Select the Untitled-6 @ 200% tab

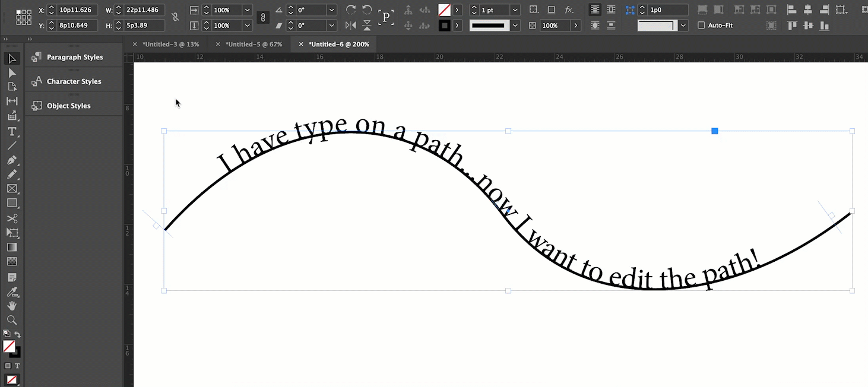[x=339, y=45]
